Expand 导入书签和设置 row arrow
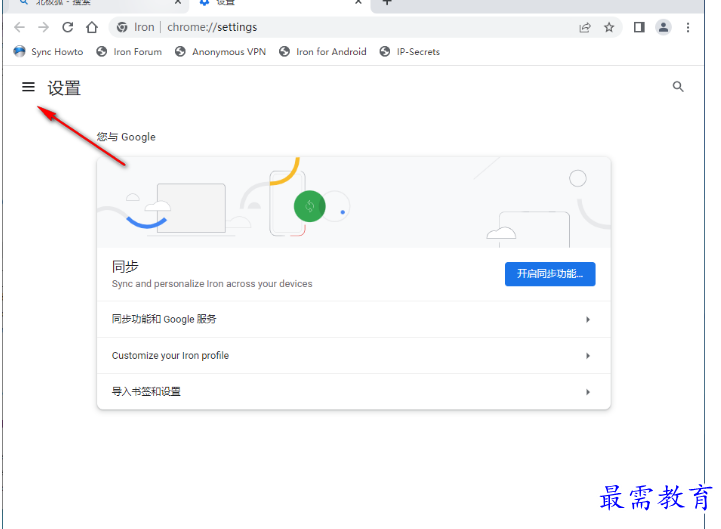 [x=588, y=392]
